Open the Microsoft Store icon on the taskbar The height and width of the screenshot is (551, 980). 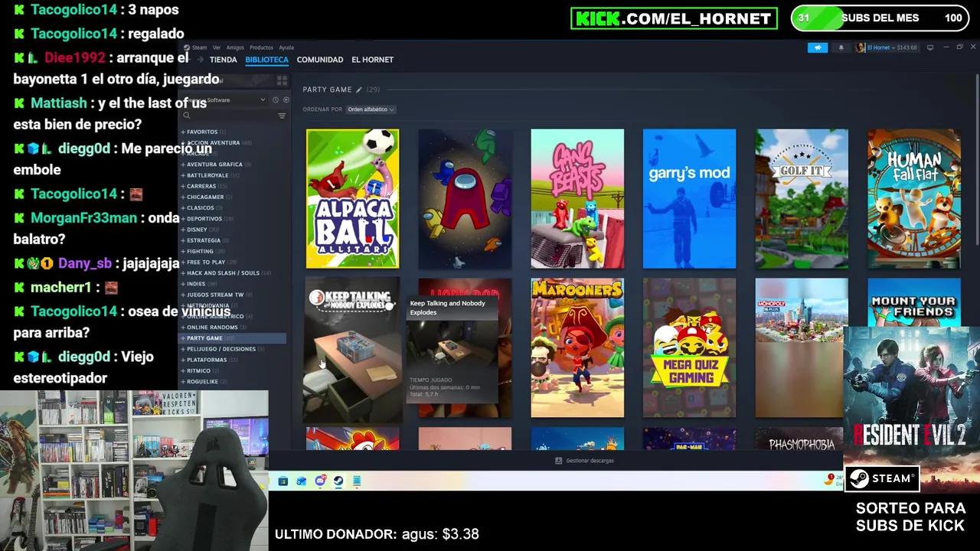pos(283,481)
